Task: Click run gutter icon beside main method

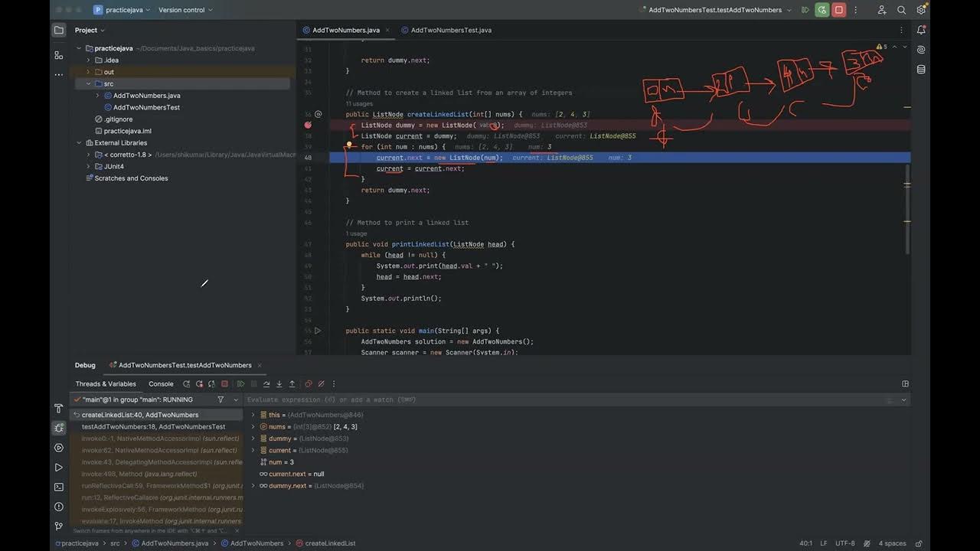Action: [x=318, y=331]
